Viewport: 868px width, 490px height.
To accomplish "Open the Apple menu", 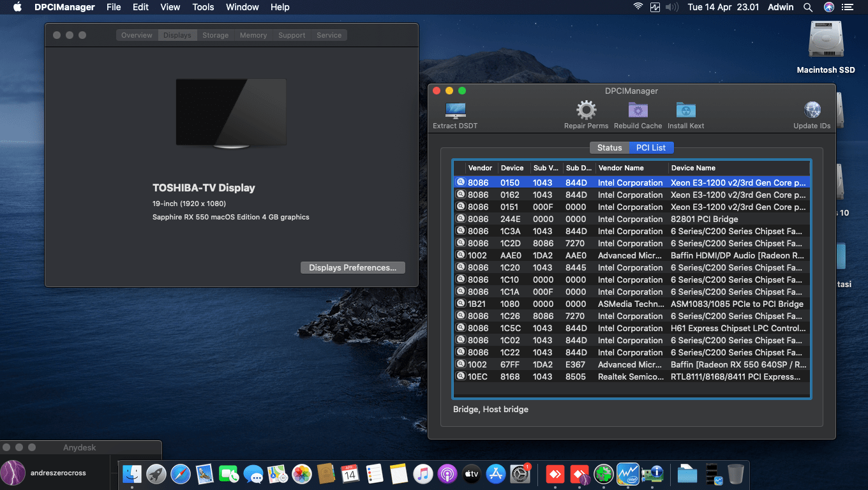I will [x=17, y=7].
